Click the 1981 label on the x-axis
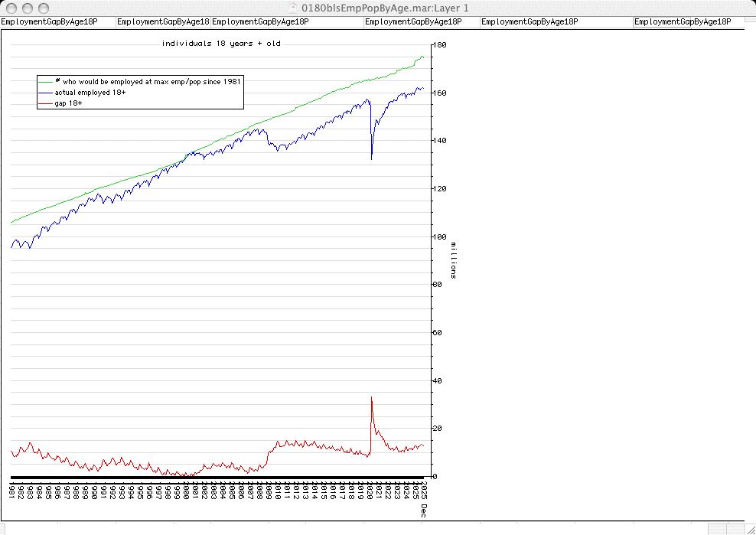 point(11,490)
